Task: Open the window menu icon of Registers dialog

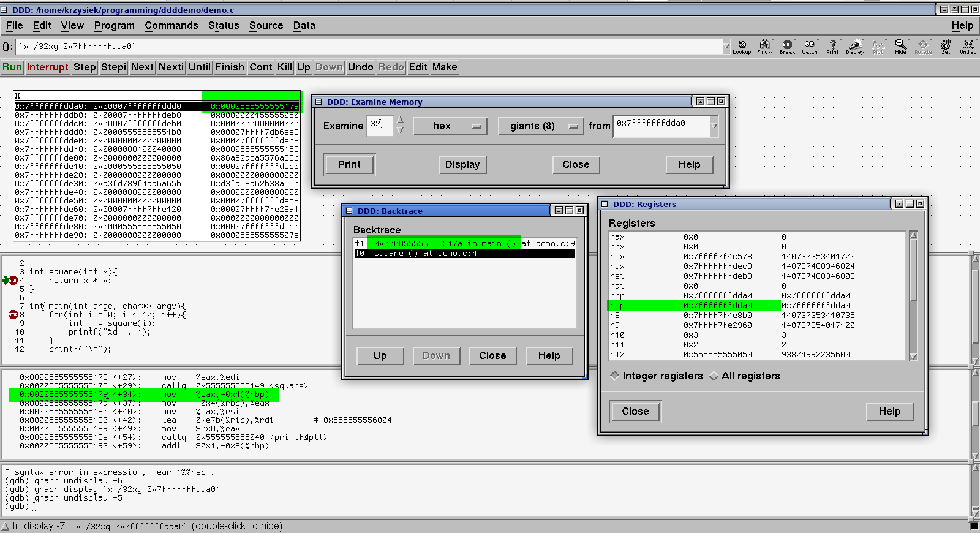Action: point(605,204)
